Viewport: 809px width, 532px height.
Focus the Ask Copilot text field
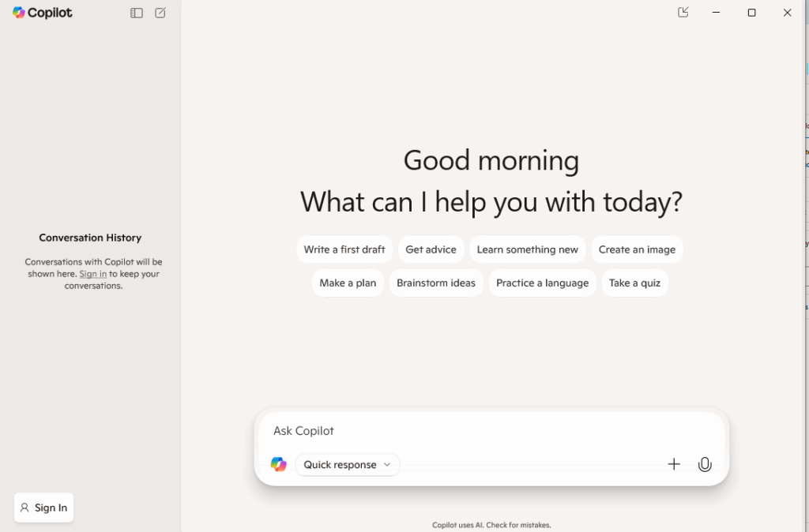490,431
